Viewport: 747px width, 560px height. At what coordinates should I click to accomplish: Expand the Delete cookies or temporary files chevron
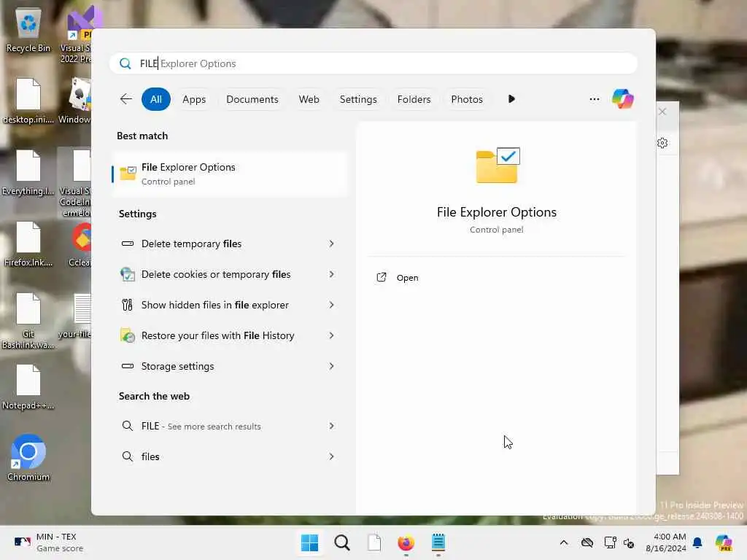[x=332, y=274]
